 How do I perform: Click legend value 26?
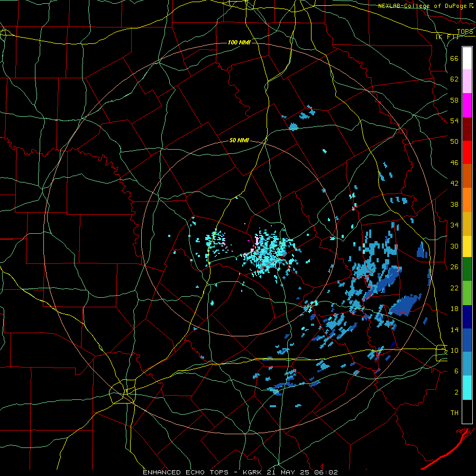click(x=454, y=267)
